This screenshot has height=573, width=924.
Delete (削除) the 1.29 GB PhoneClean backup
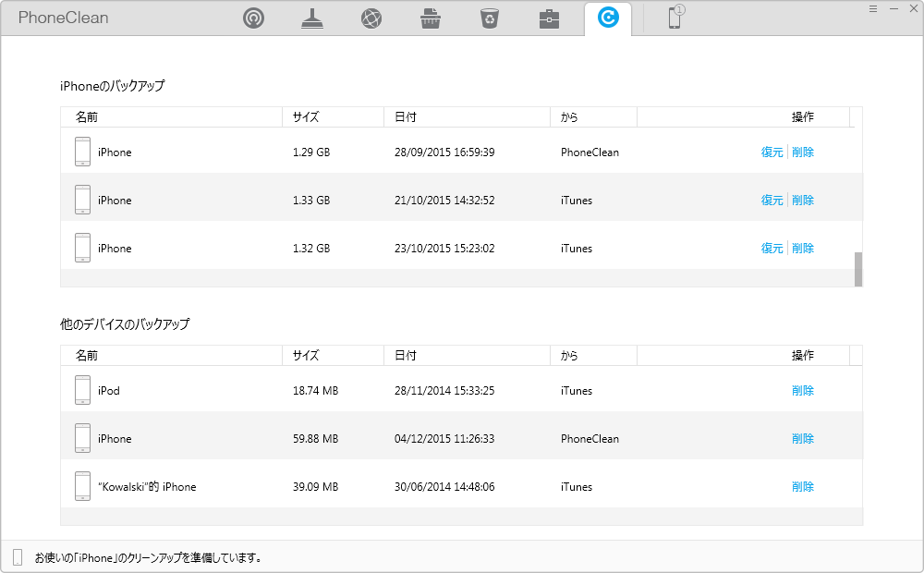point(803,152)
